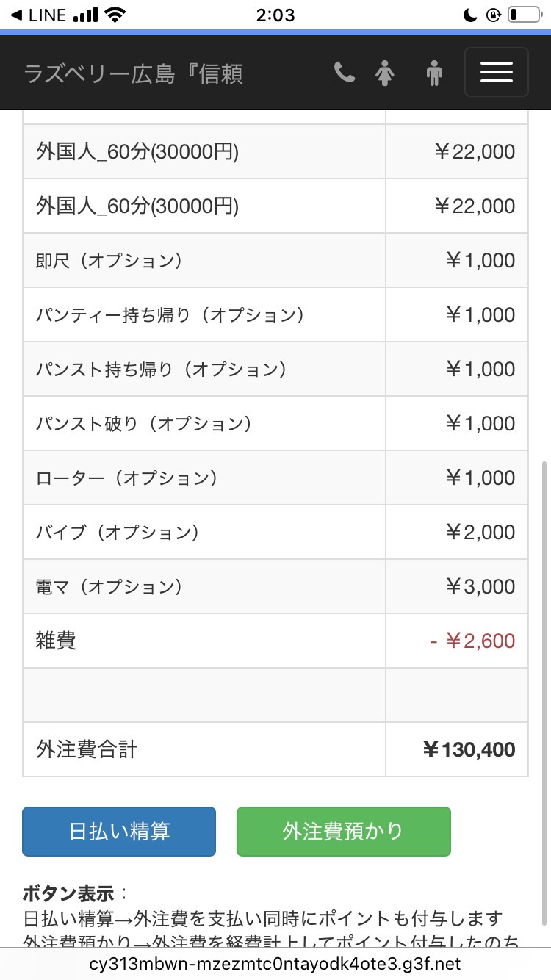This screenshot has height=980, width=551.
Task: Tap the battery indicator icon
Action: tap(523, 15)
